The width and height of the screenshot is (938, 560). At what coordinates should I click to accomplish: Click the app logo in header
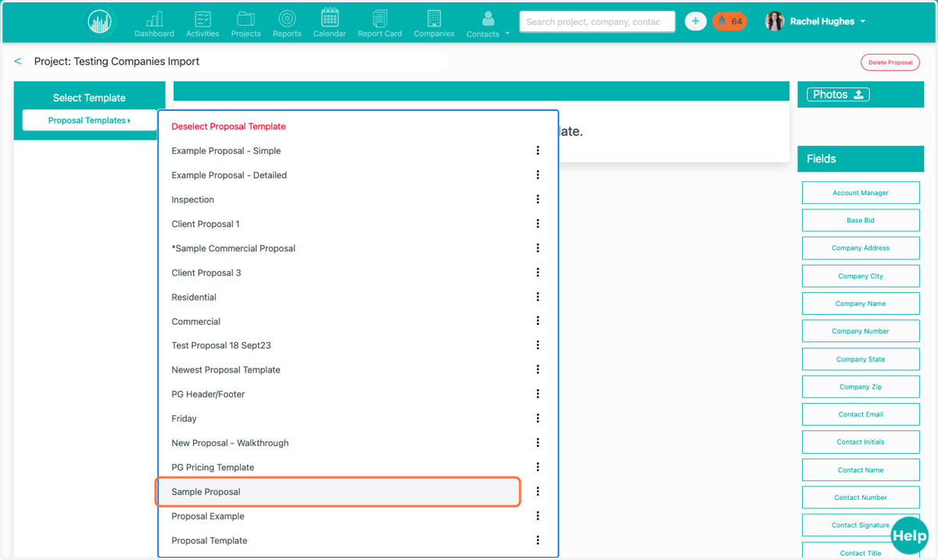click(100, 22)
